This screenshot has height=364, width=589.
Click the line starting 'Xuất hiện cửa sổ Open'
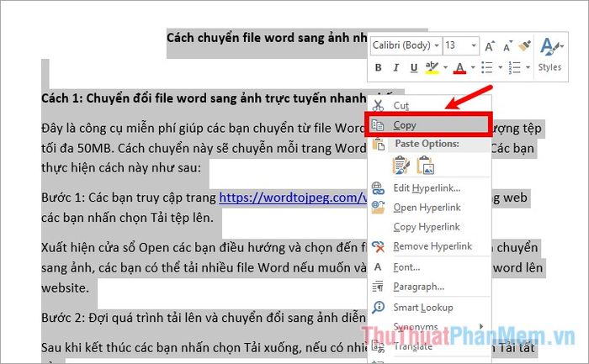[x=204, y=248]
